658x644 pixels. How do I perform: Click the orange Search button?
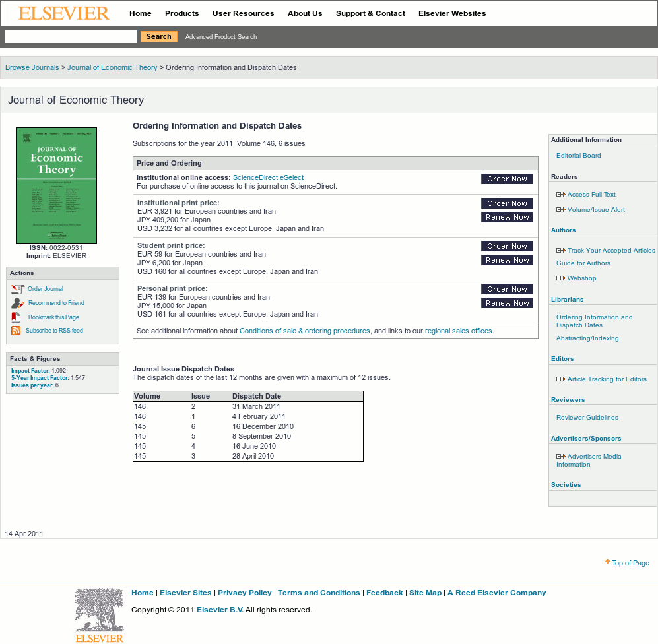[x=159, y=36]
